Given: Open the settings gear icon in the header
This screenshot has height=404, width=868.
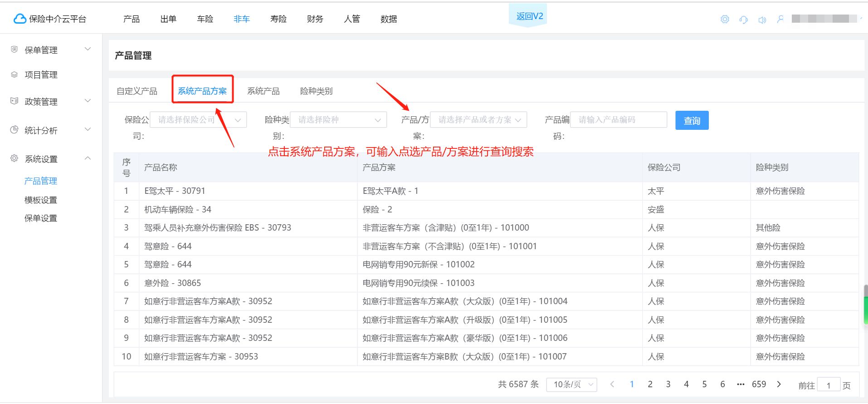Looking at the screenshot, I should pyautogui.click(x=725, y=19).
